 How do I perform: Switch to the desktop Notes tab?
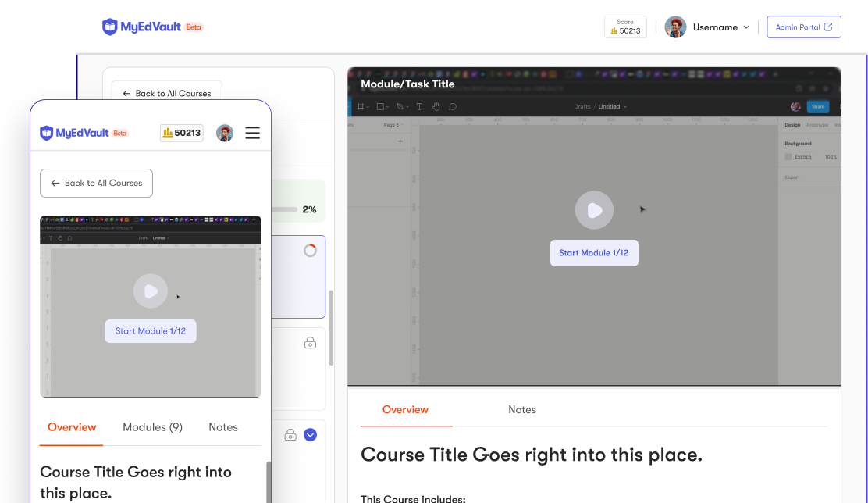click(x=522, y=409)
